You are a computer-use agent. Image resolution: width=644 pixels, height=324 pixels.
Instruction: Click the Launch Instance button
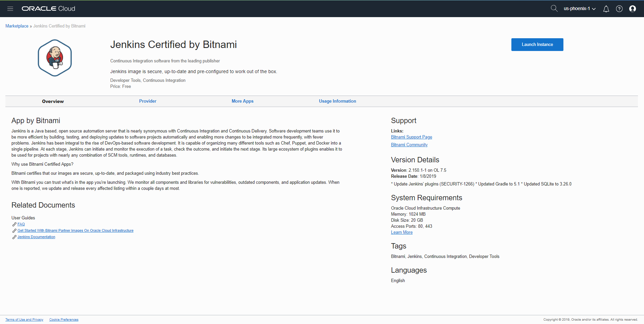coord(537,45)
